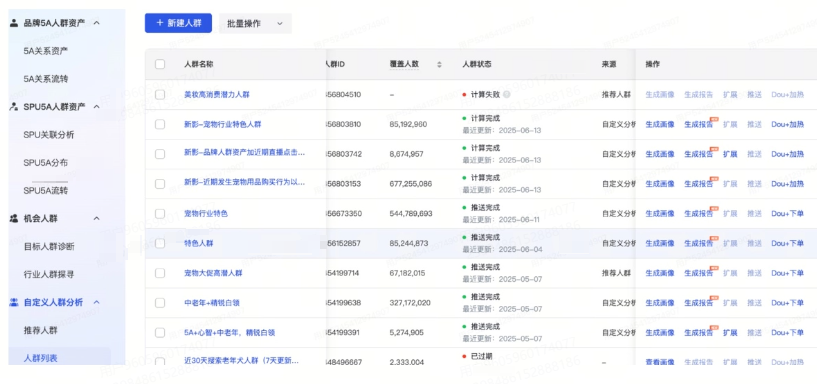817x384 pixels.
Task: Click 查看画像 for 近30天搜索老年犬人群 row
Action: [x=660, y=362]
